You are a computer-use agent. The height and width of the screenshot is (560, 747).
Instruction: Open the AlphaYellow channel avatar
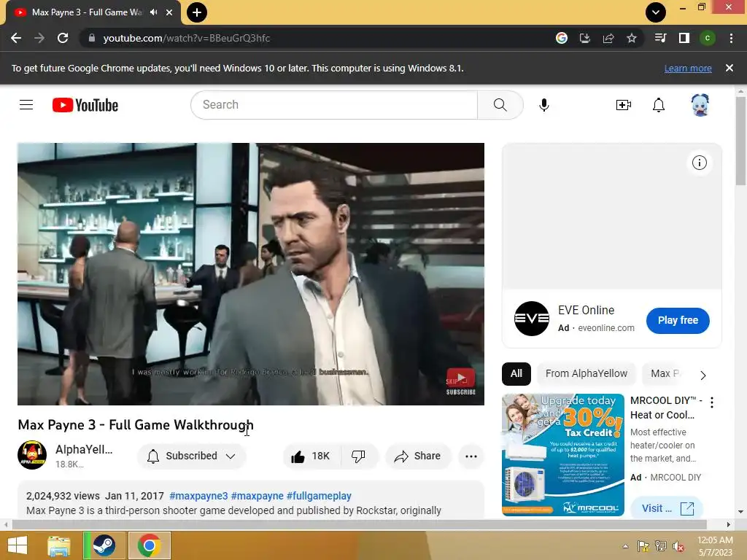click(x=32, y=455)
